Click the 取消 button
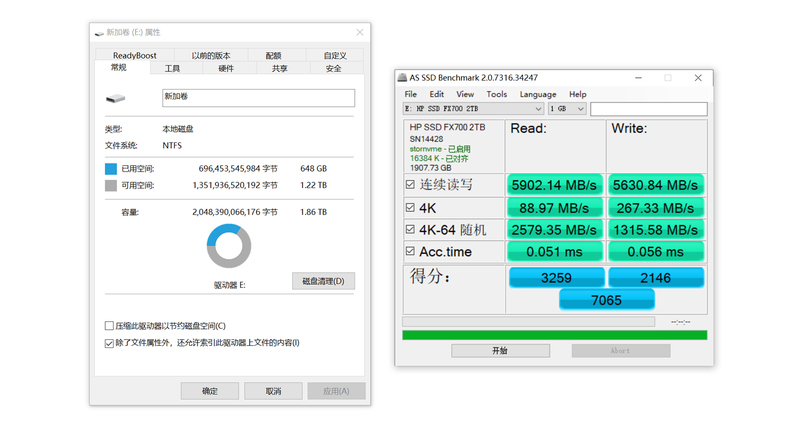Viewport: 800px width, 429px height. (x=273, y=391)
